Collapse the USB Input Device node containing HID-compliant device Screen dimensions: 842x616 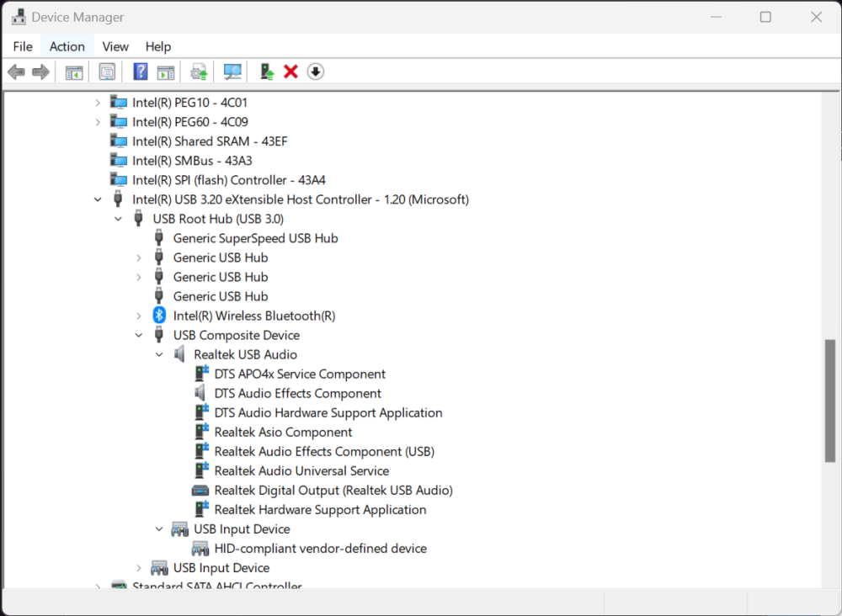159,529
